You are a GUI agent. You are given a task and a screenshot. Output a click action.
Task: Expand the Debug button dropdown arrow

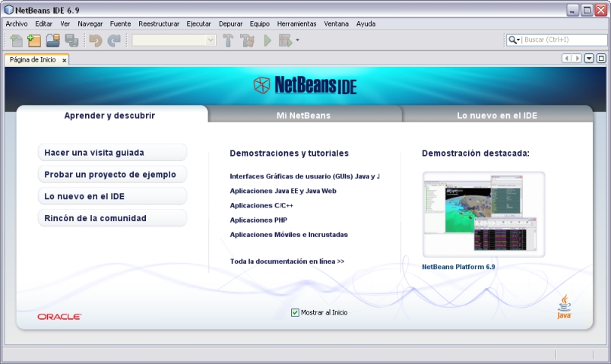coord(297,40)
